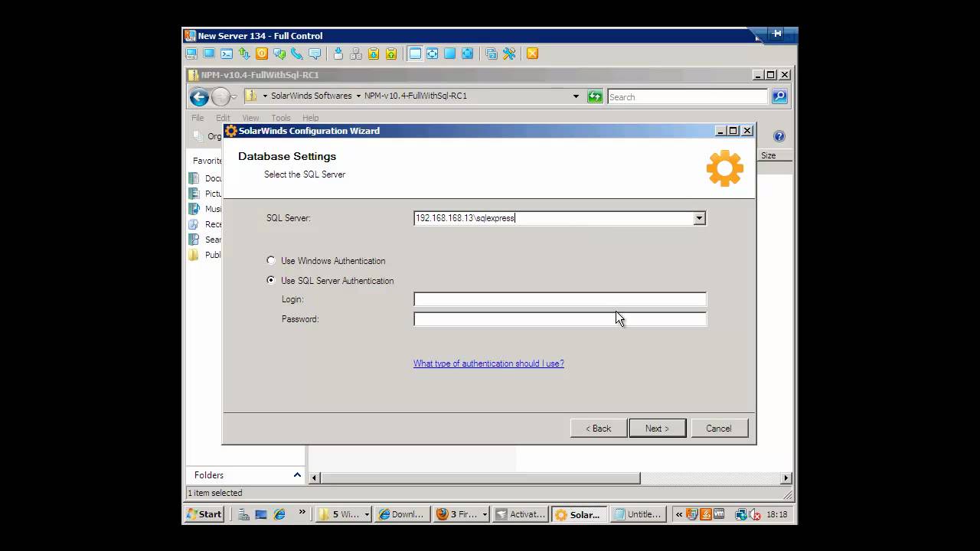Viewport: 980px width, 551px height.
Task: Click the network nodes icon in remote toolbar
Action: pos(356,54)
